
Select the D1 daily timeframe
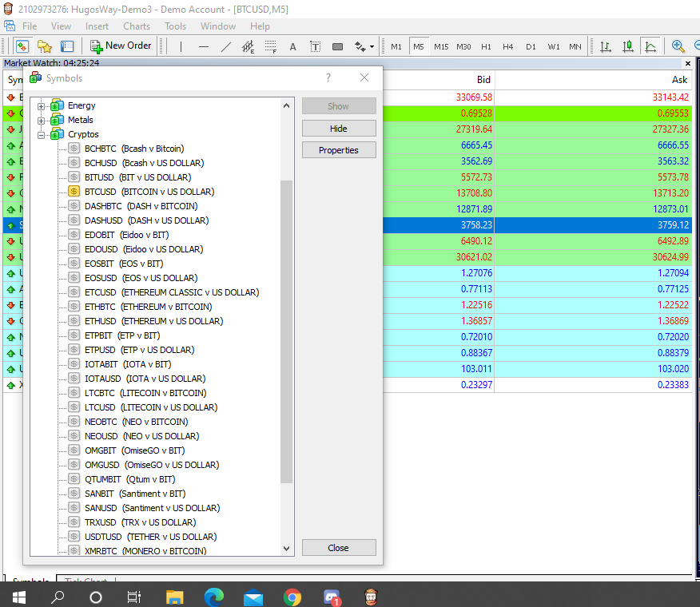click(531, 46)
